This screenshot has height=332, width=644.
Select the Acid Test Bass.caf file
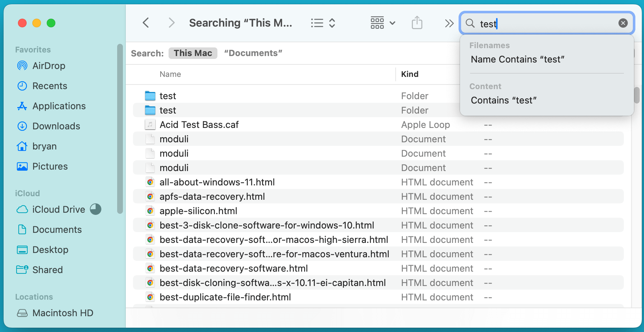pyautogui.click(x=199, y=125)
